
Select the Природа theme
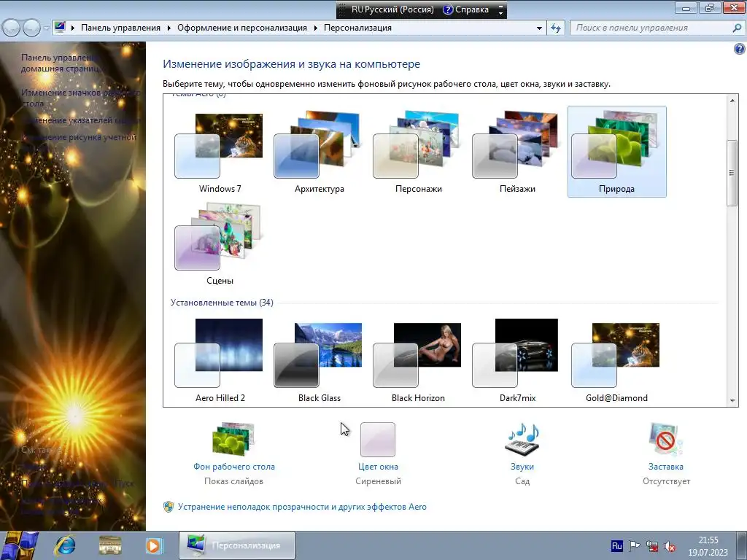pyautogui.click(x=617, y=152)
